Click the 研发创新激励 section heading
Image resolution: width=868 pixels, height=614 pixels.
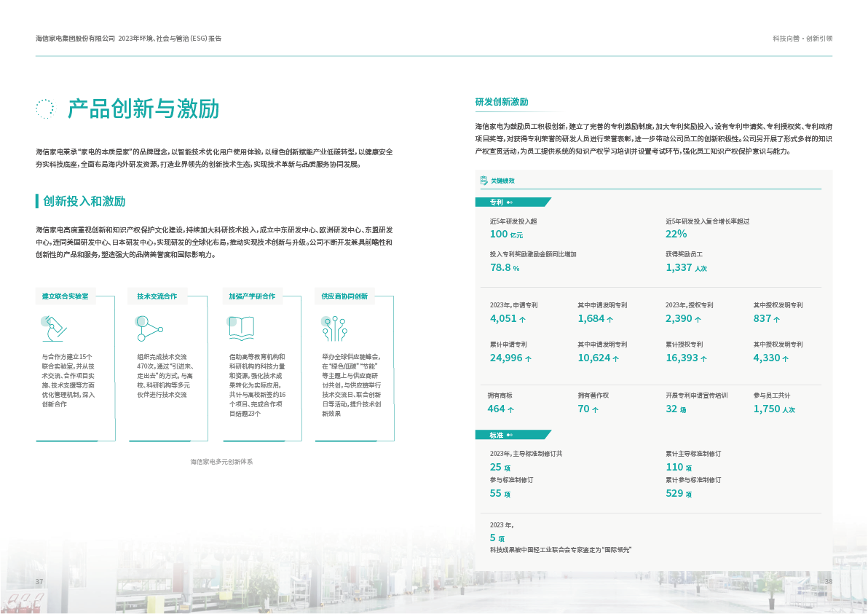click(x=502, y=102)
